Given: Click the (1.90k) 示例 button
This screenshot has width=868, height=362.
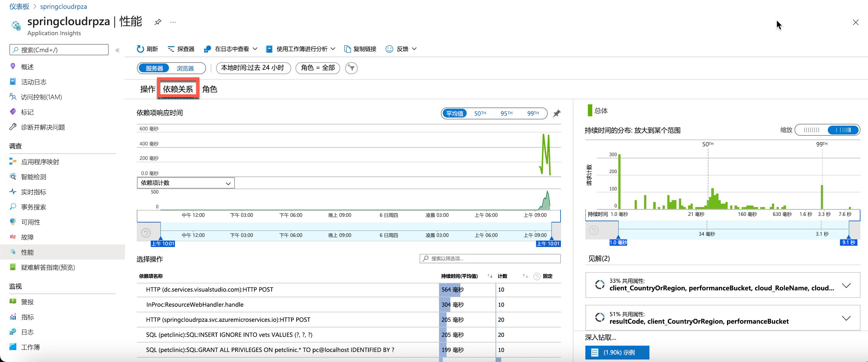Looking at the screenshot, I should coord(617,352).
